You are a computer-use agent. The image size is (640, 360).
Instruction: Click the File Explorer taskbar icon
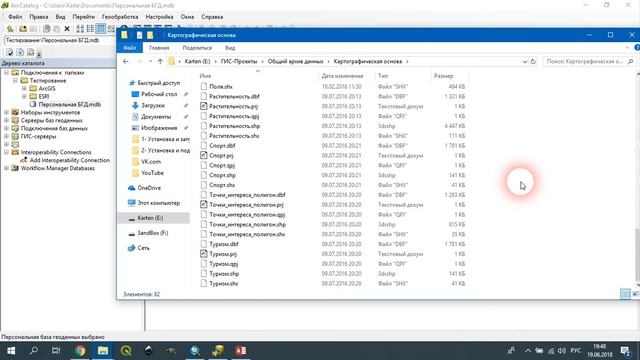tap(103, 351)
